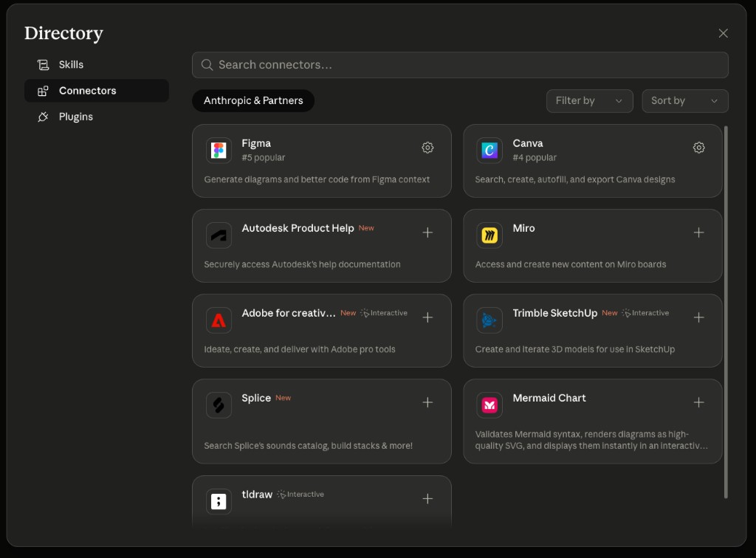The width and height of the screenshot is (756, 558).
Task: Open the Adobe for creativ… title
Action: click(x=289, y=313)
